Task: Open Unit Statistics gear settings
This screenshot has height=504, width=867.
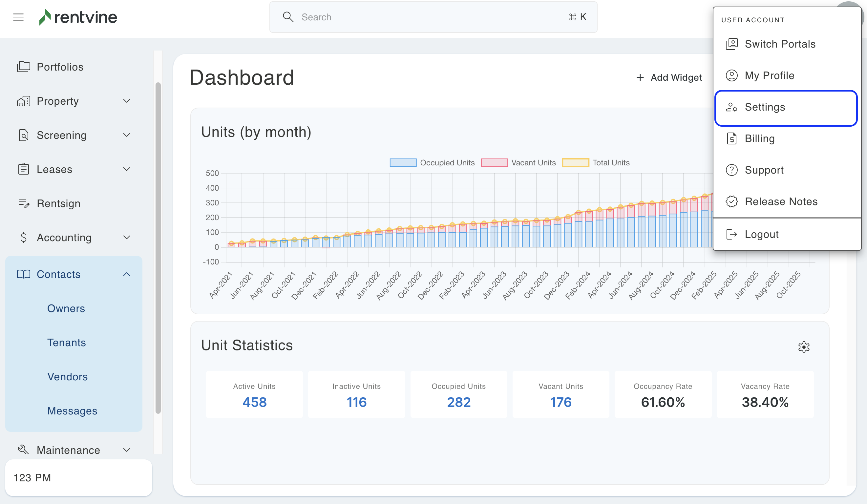Action: [804, 347]
